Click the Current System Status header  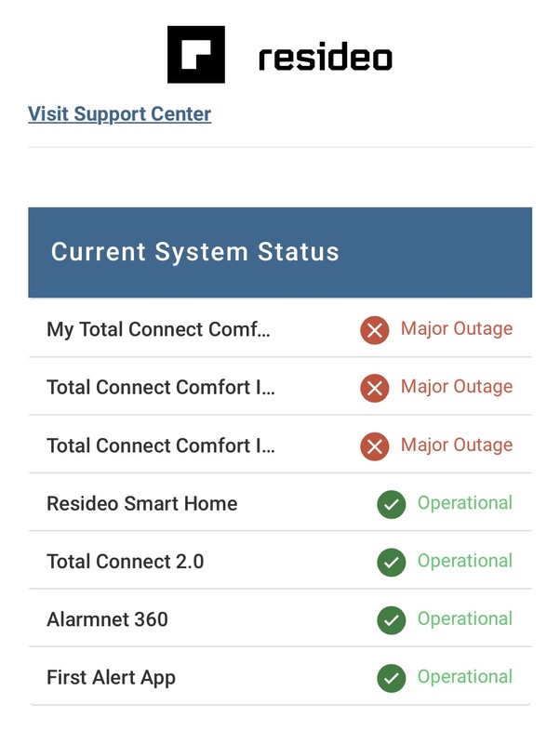pyautogui.click(x=195, y=252)
